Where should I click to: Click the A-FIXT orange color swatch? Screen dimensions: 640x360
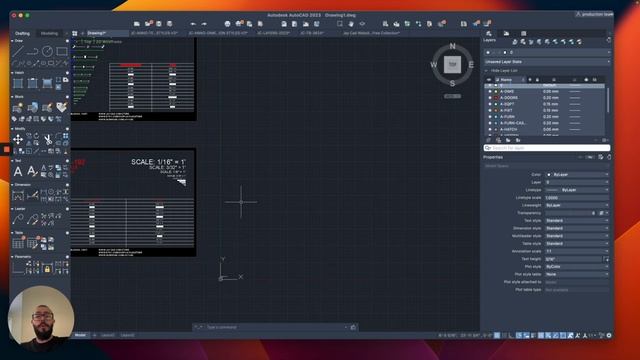[x=496, y=110]
